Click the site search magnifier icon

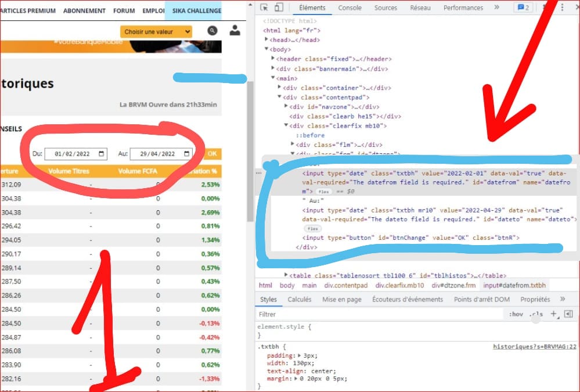tap(212, 31)
